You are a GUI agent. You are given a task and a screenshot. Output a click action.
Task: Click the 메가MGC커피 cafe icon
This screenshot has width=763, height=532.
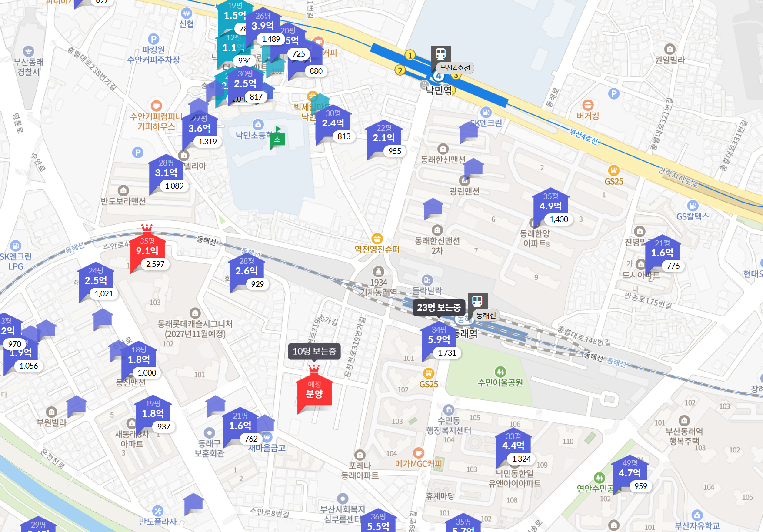point(419,453)
